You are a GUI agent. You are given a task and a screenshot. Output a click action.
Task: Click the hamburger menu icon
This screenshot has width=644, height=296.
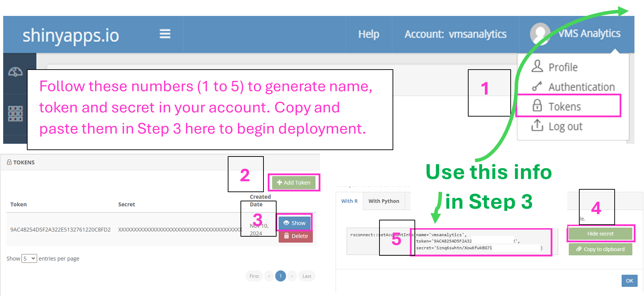[165, 34]
